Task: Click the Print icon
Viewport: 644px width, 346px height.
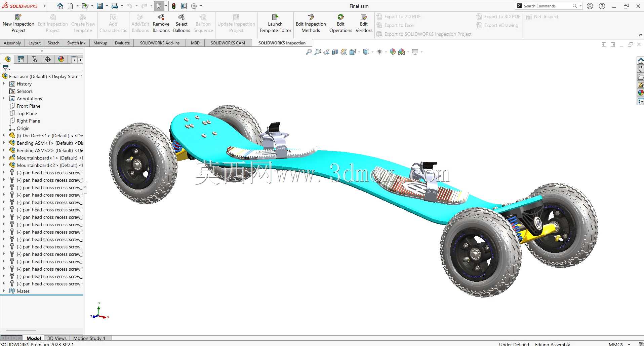Action: pyautogui.click(x=115, y=6)
